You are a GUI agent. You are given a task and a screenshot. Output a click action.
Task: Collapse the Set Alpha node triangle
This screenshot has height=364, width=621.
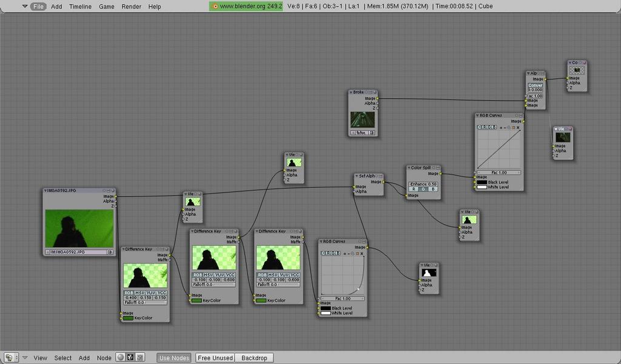tap(357, 176)
